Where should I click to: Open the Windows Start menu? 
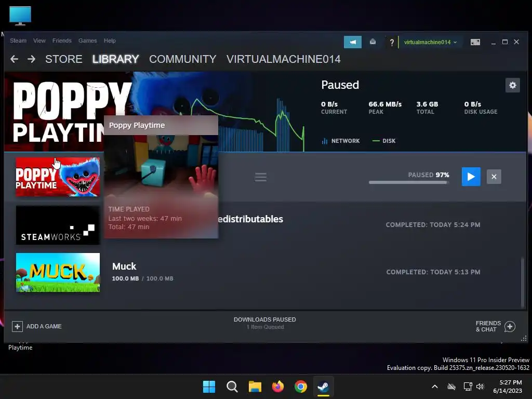click(209, 387)
